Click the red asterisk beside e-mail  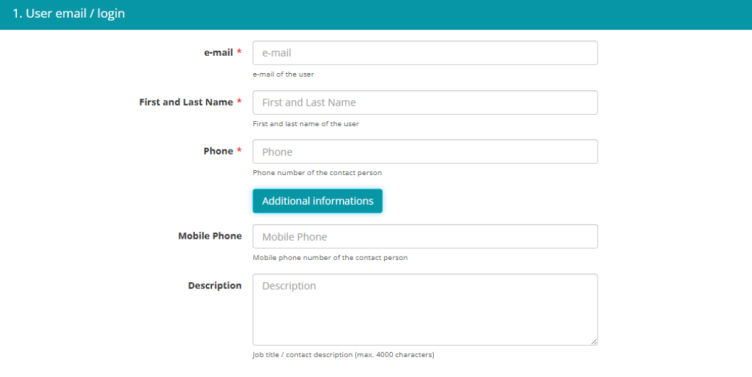(239, 52)
